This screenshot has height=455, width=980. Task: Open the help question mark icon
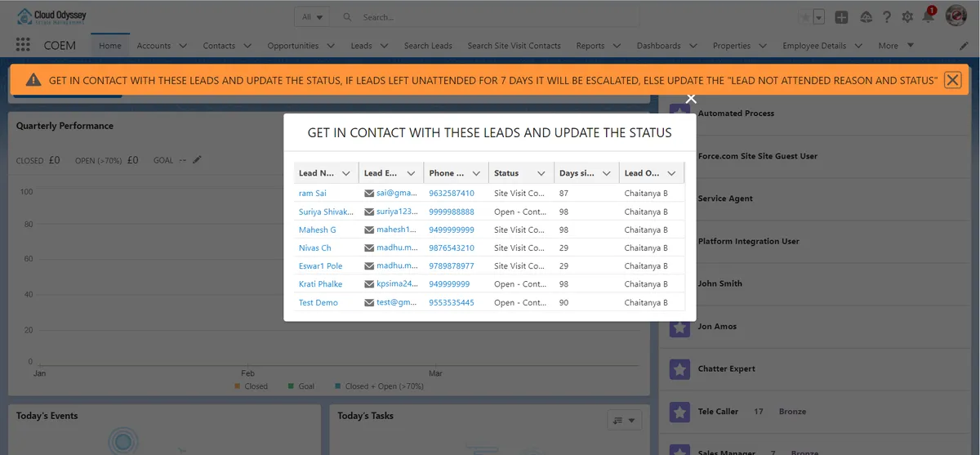[887, 17]
